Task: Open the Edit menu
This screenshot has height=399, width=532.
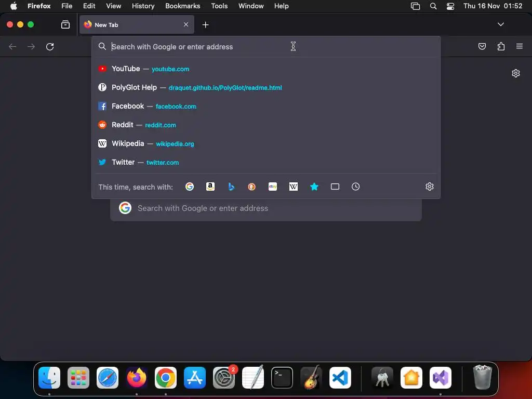Action: coord(89,6)
